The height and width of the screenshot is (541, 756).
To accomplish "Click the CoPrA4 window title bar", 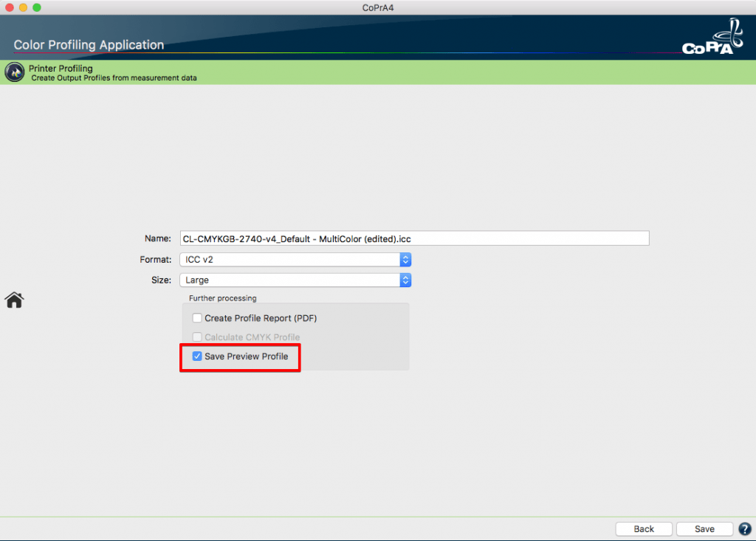I will [378, 7].
